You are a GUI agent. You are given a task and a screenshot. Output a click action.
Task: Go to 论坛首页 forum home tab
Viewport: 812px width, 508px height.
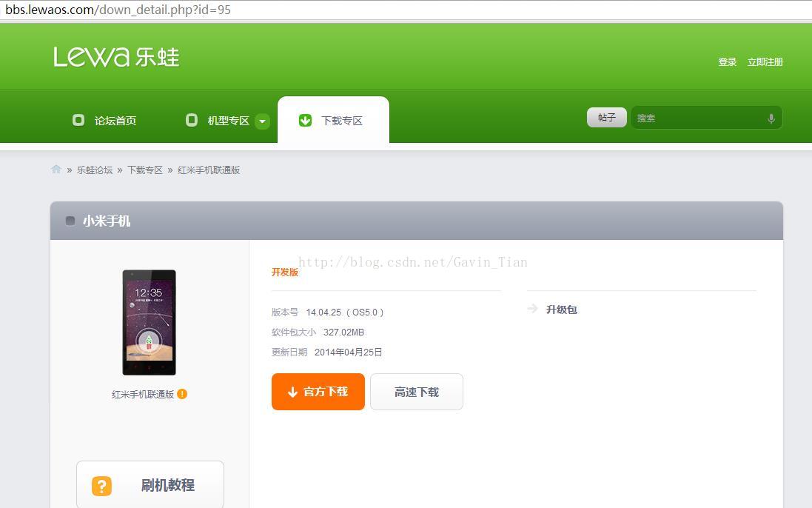pos(115,121)
